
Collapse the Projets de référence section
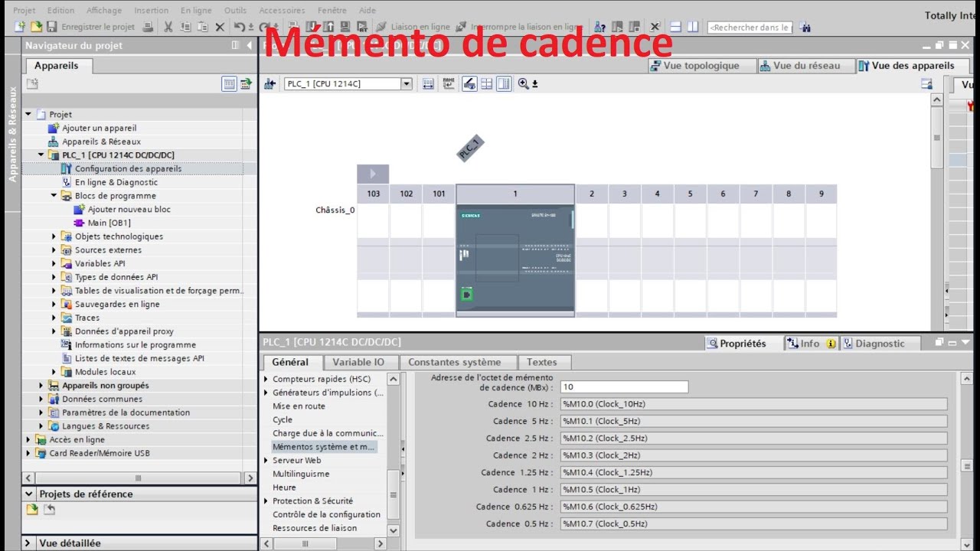pos(30,494)
